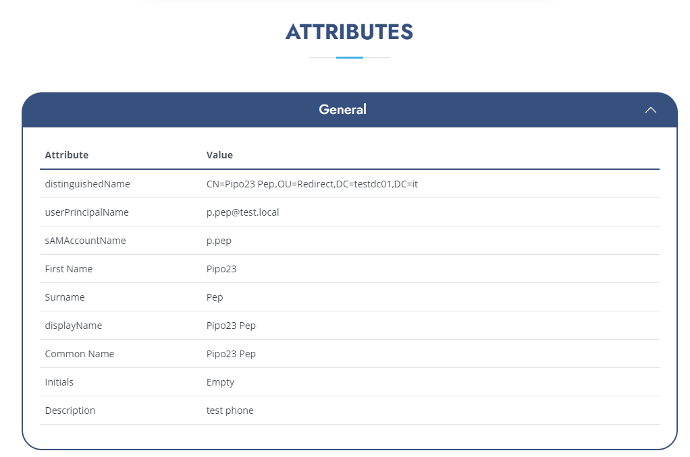This screenshot has width=690, height=457.
Task: Click the Description value test phone
Action: tap(230, 410)
